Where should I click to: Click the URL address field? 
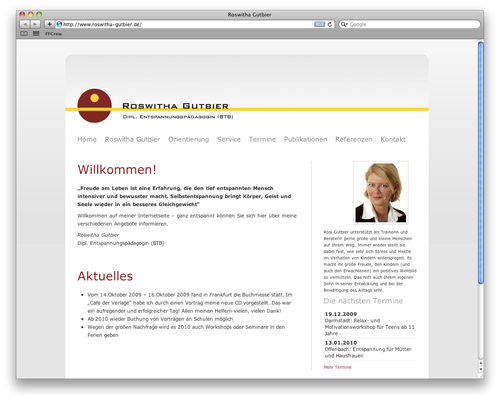(x=188, y=24)
